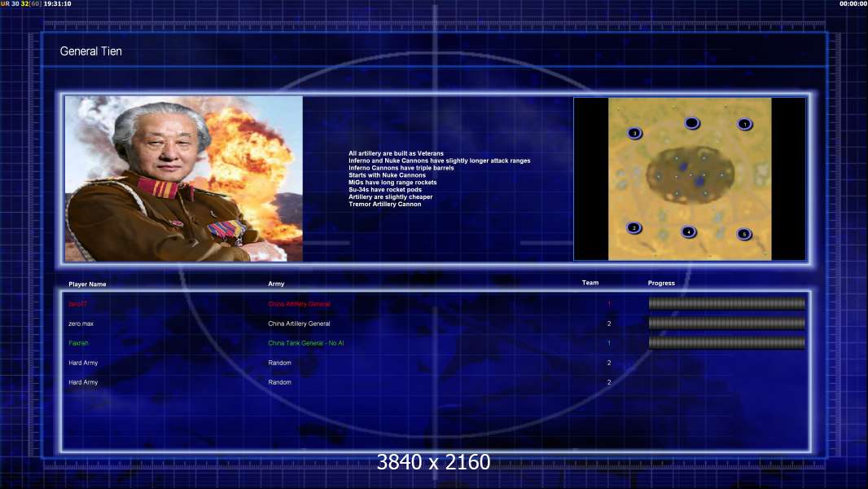Click the "Team" column header
The height and width of the screenshot is (489, 868).
590,283
